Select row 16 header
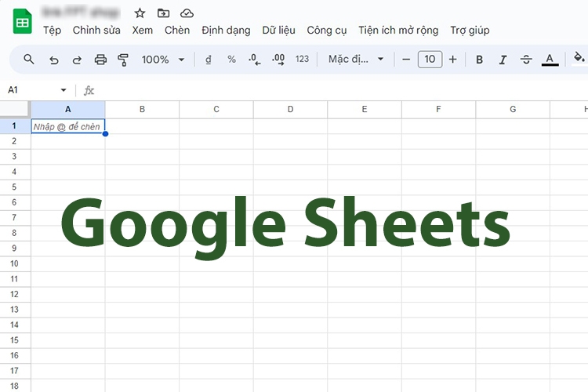588x392 pixels. point(15,355)
